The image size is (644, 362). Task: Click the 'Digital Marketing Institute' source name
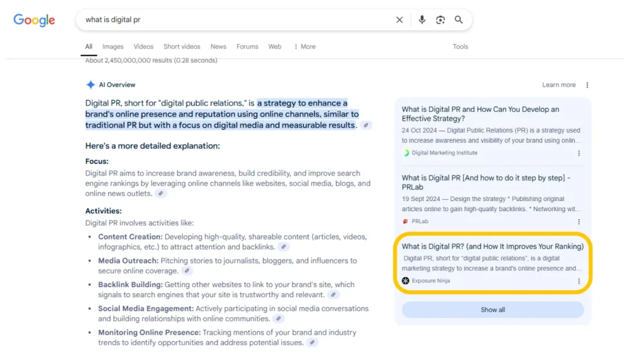point(445,153)
